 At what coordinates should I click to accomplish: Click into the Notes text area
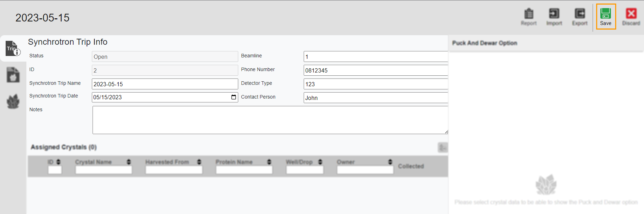[x=270, y=120]
